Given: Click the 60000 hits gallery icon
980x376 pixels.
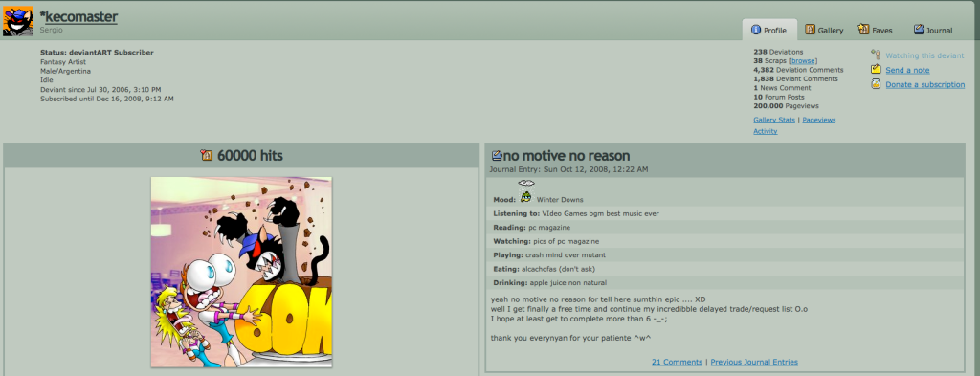Looking at the screenshot, I should [x=207, y=155].
